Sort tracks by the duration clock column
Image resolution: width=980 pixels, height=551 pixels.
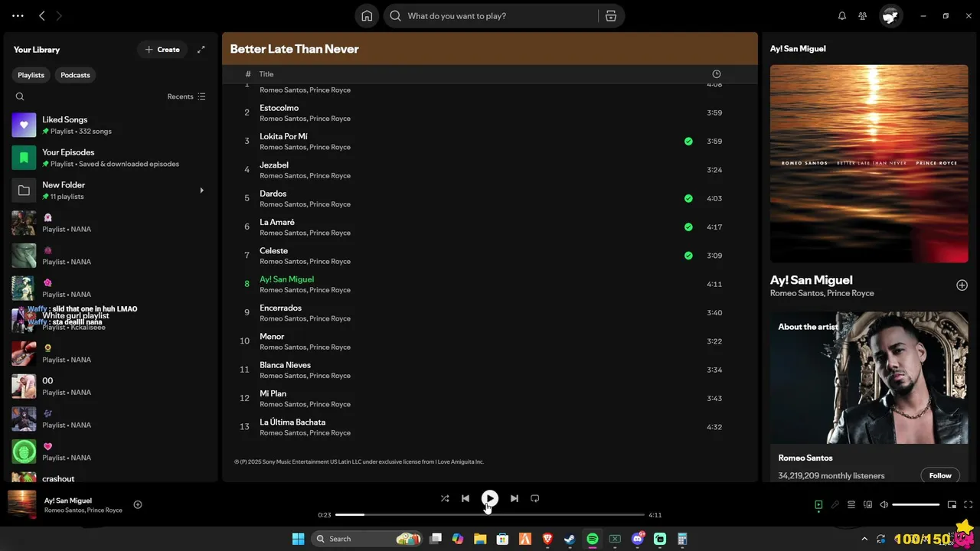[x=717, y=74]
